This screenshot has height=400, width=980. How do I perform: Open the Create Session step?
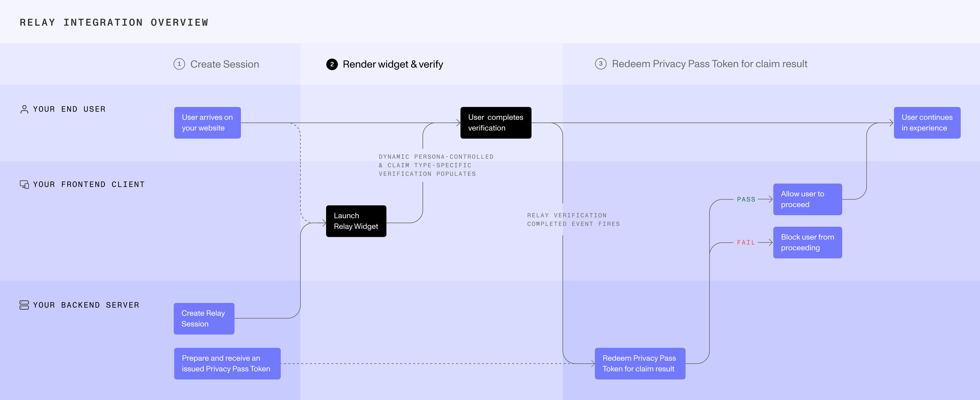[224, 64]
